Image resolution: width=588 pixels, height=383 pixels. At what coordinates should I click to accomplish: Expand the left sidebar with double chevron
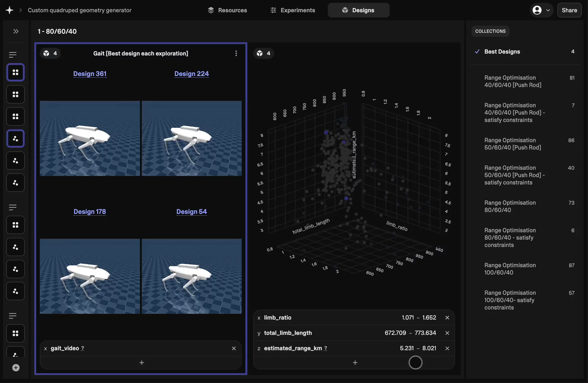16,31
